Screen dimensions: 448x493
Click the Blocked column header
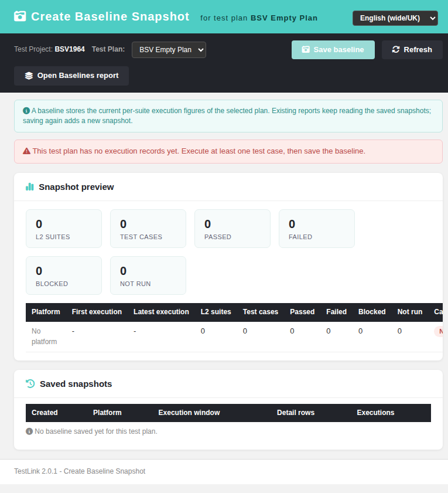[x=372, y=312]
